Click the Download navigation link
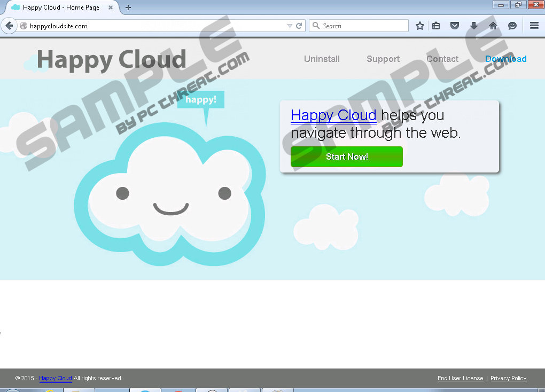The height and width of the screenshot is (392, 545). [x=505, y=59]
